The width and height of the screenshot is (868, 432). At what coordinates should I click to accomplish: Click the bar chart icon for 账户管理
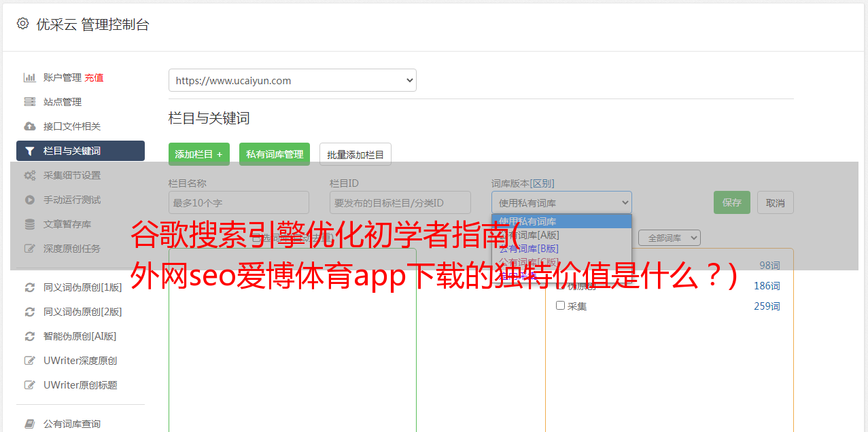(30, 77)
